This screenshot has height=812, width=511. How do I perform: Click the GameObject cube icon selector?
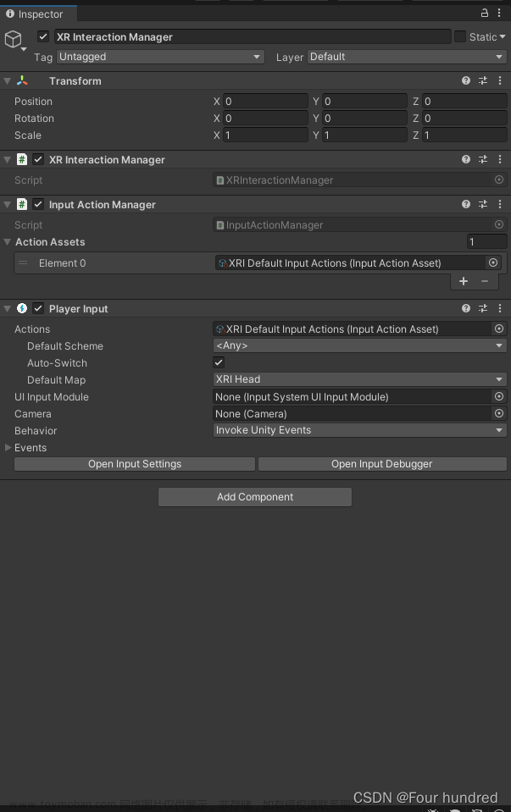[x=13, y=38]
